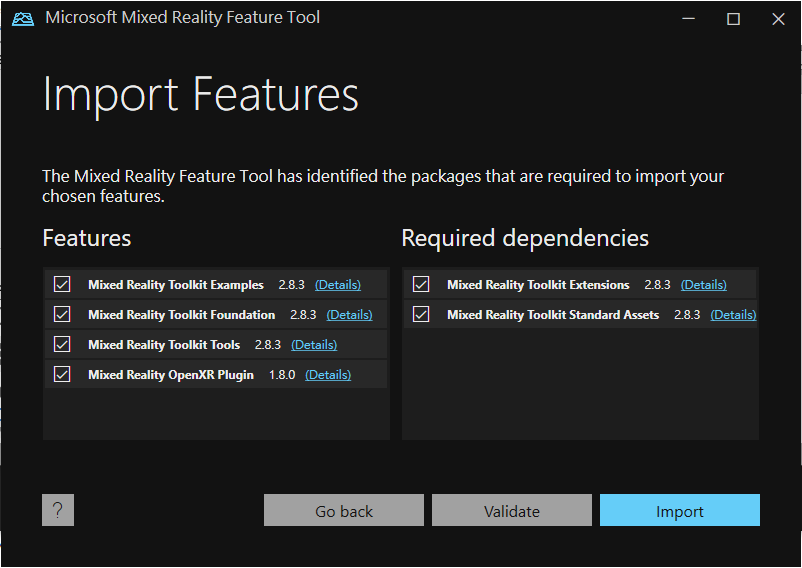Open Details for Mixed Reality Toolkit Foundation
Screen dimensions: 802x568
[x=349, y=315]
